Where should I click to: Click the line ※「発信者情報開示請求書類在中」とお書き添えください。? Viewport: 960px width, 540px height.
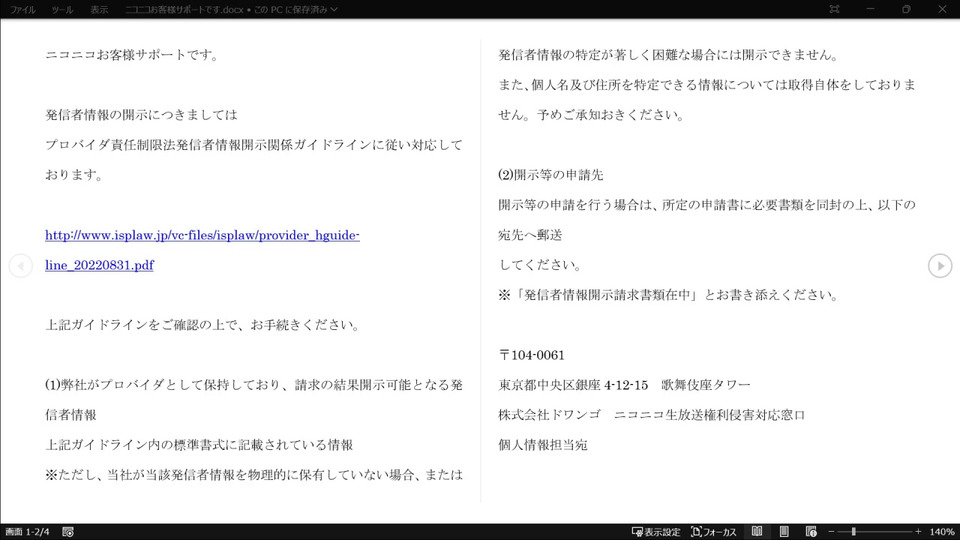[669, 295]
